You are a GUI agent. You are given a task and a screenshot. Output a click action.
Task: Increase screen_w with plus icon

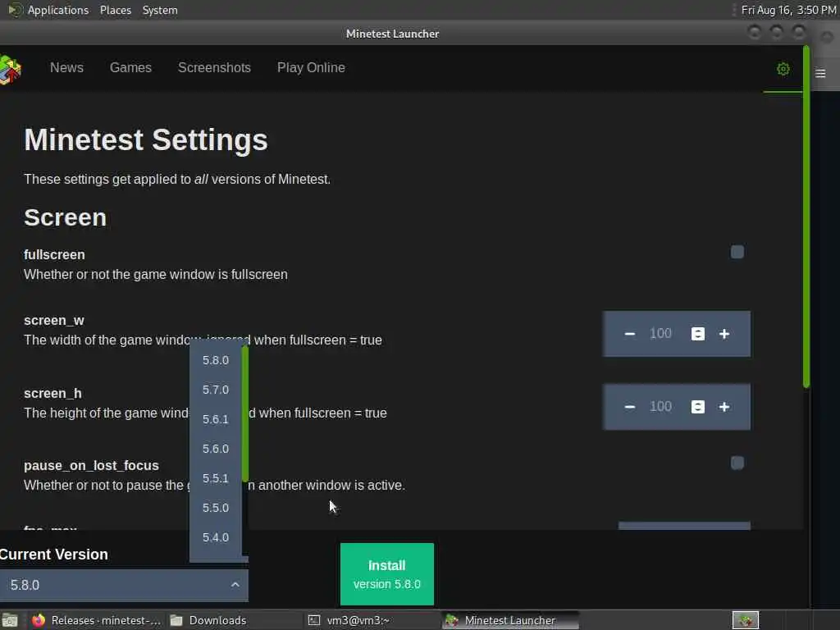pos(724,334)
